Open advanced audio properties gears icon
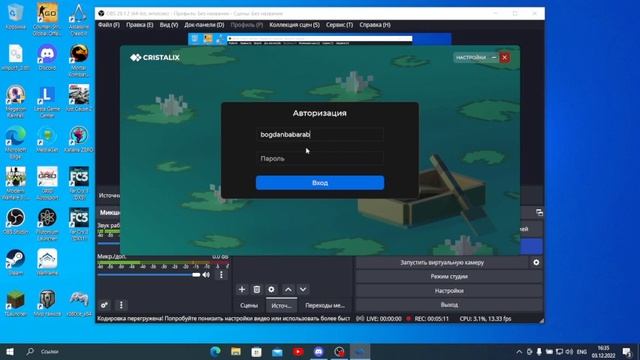This screenshot has height=360, width=640. click(x=104, y=305)
